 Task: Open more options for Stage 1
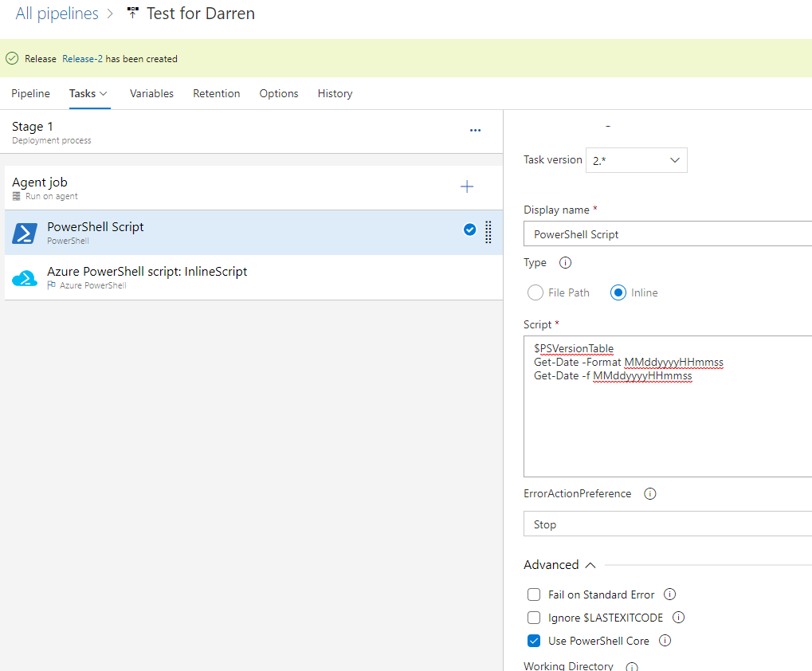coord(475,130)
